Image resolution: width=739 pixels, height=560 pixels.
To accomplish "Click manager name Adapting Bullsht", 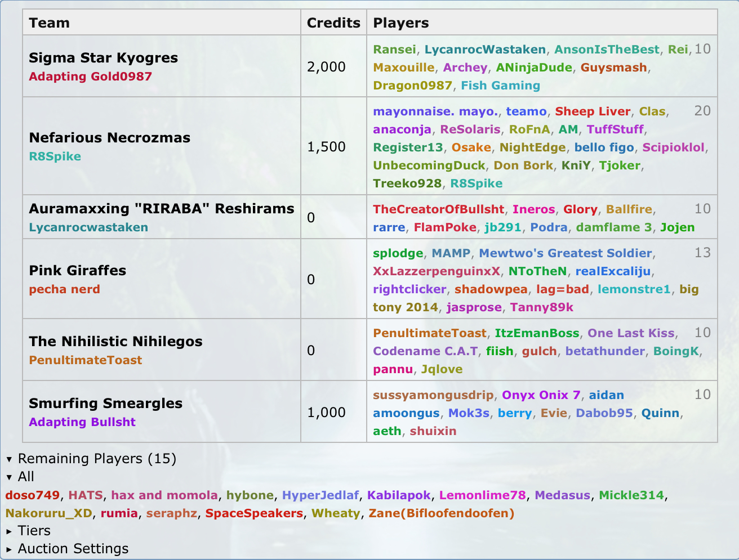I will 83,422.
